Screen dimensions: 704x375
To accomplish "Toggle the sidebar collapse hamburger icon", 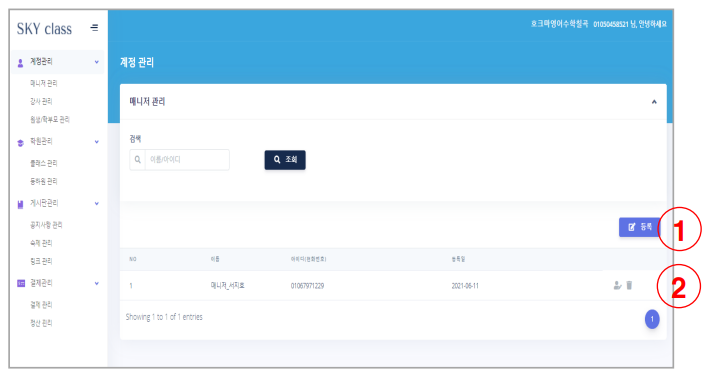I will tap(94, 28).
